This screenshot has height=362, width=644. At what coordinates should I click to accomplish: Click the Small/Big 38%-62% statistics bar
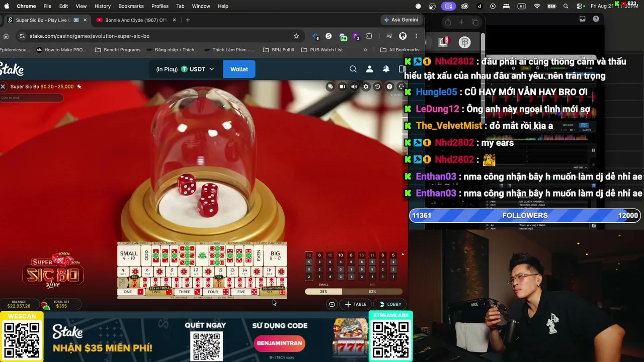point(354,292)
